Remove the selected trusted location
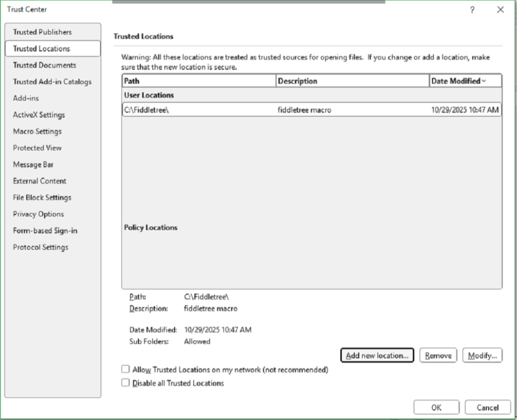Screen dimensions: 517x420 pos(438,356)
